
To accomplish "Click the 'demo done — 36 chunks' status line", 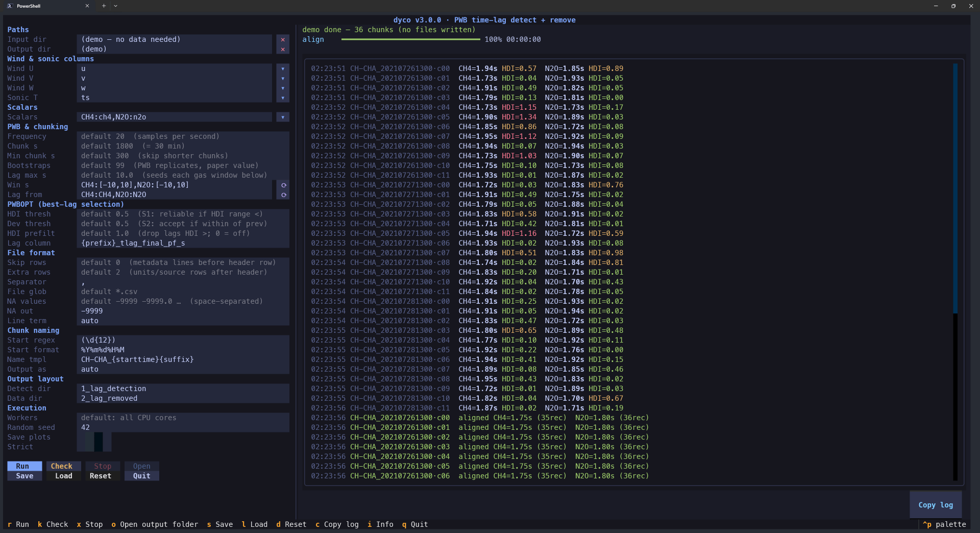I will (x=388, y=30).
